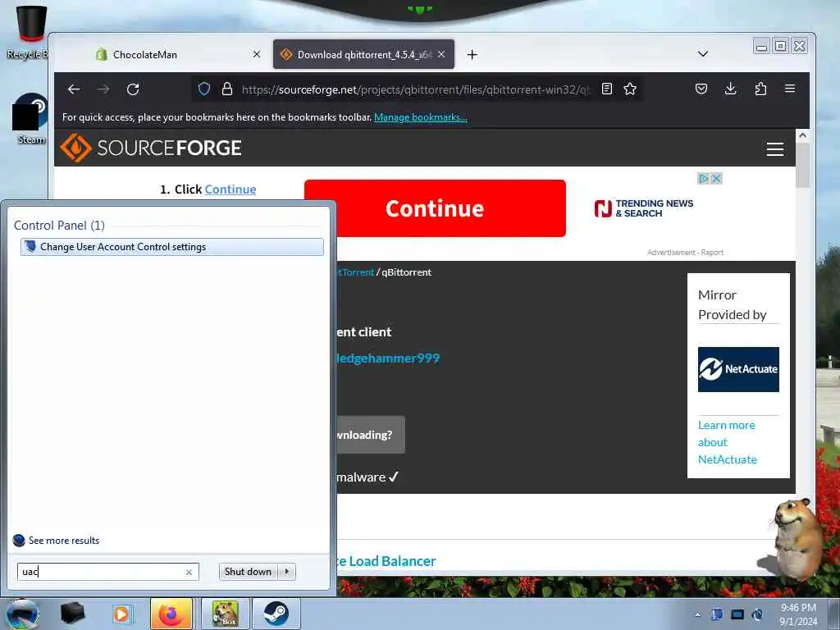
Task: Open a new tab with plus button
Action: point(472,55)
